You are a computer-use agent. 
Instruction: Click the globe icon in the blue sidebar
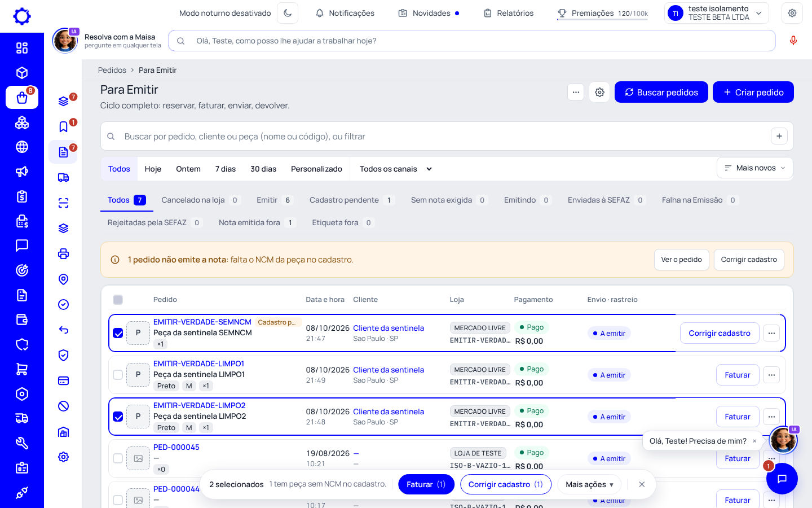point(22,147)
